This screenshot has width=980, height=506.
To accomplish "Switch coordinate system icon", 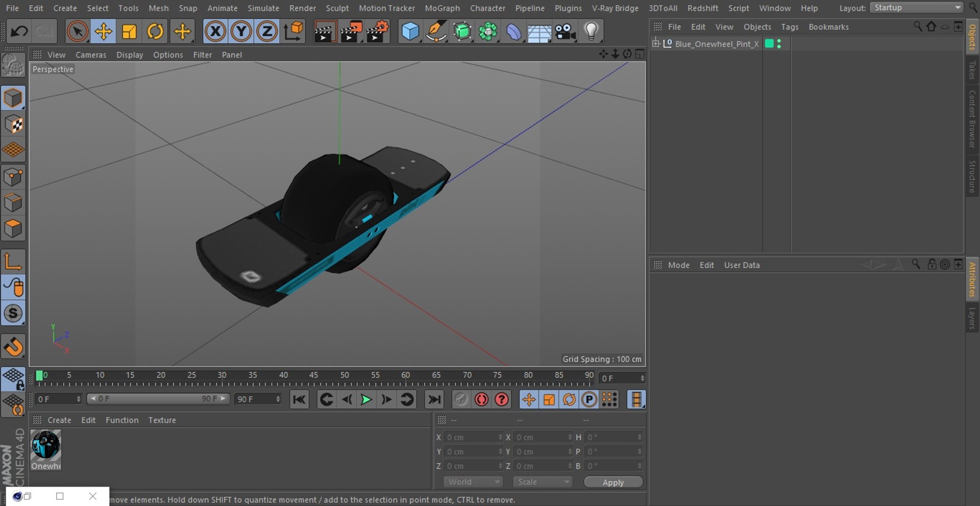I will [x=293, y=32].
